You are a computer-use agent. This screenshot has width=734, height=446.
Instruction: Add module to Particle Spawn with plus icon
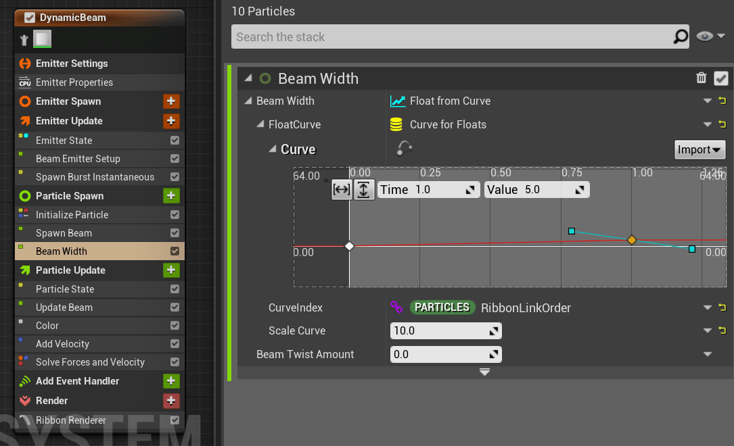(x=171, y=196)
